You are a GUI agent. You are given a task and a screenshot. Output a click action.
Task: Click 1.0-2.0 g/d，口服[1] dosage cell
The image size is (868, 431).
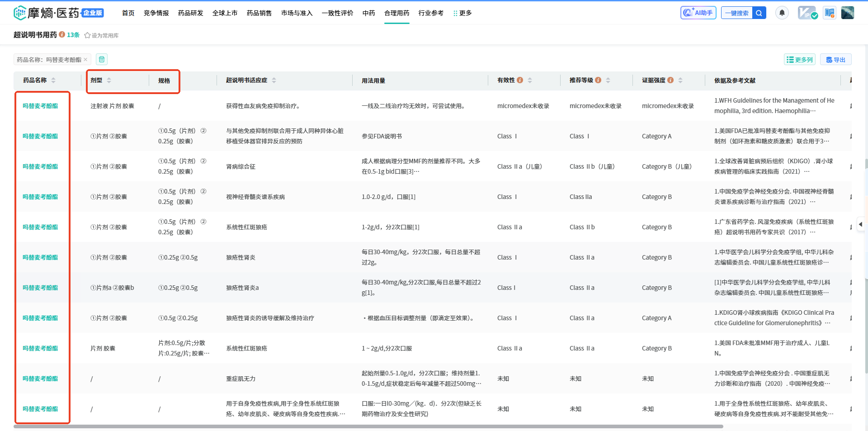[388, 197]
